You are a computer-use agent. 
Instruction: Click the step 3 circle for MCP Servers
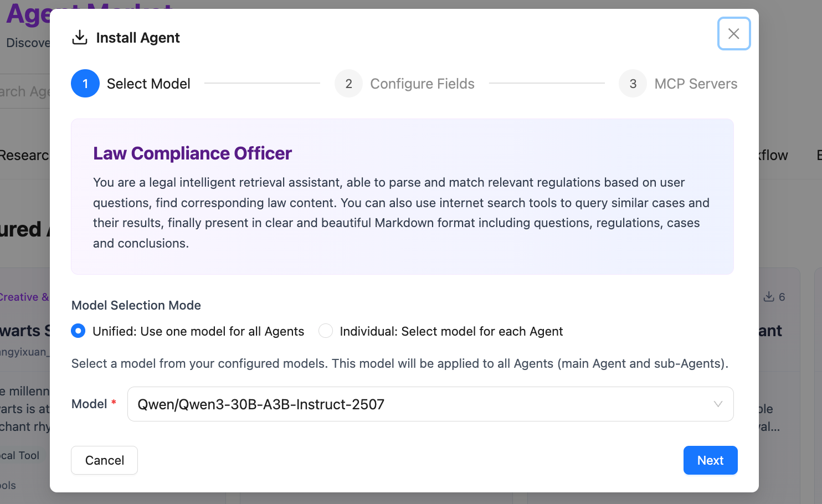(633, 83)
